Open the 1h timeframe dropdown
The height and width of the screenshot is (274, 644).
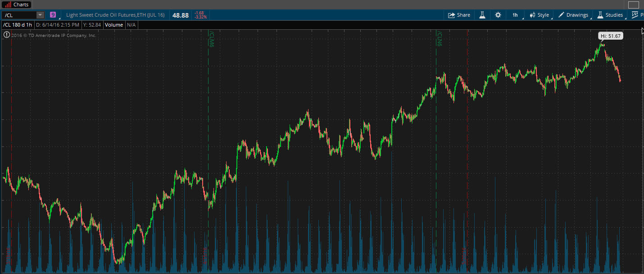pyautogui.click(x=515, y=15)
